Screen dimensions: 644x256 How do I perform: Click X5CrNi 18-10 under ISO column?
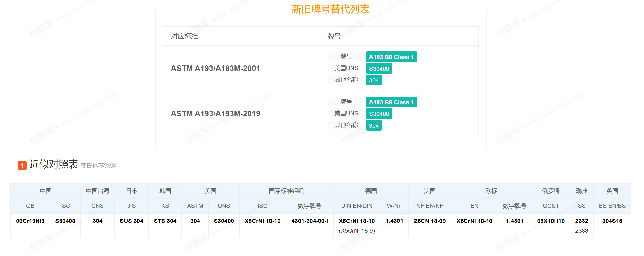point(263,221)
